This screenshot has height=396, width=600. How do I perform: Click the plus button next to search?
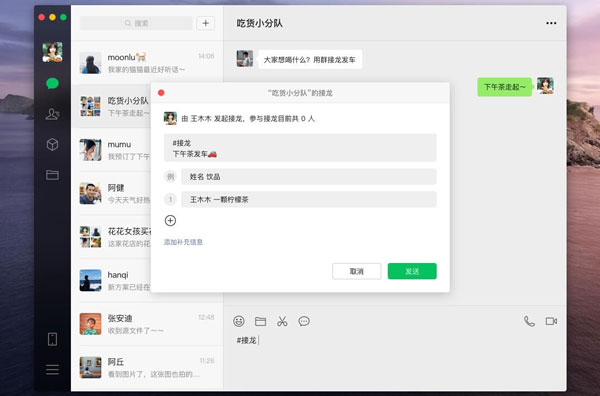[205, 23]
